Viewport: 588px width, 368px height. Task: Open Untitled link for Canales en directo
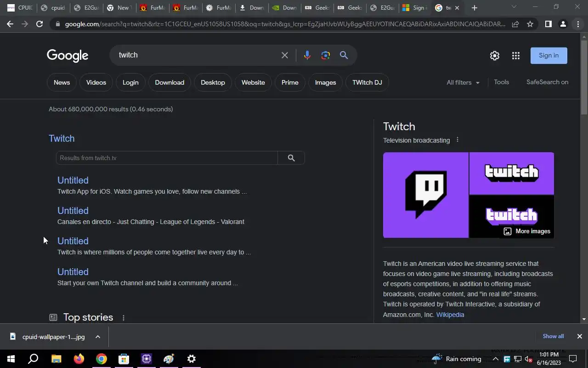[x=73, y=211]
